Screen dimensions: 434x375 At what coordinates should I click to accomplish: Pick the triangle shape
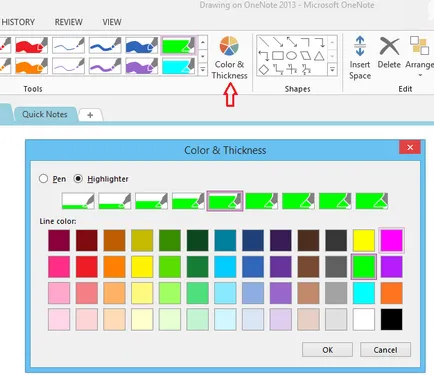pyautogui.click(x=319, y=56)
